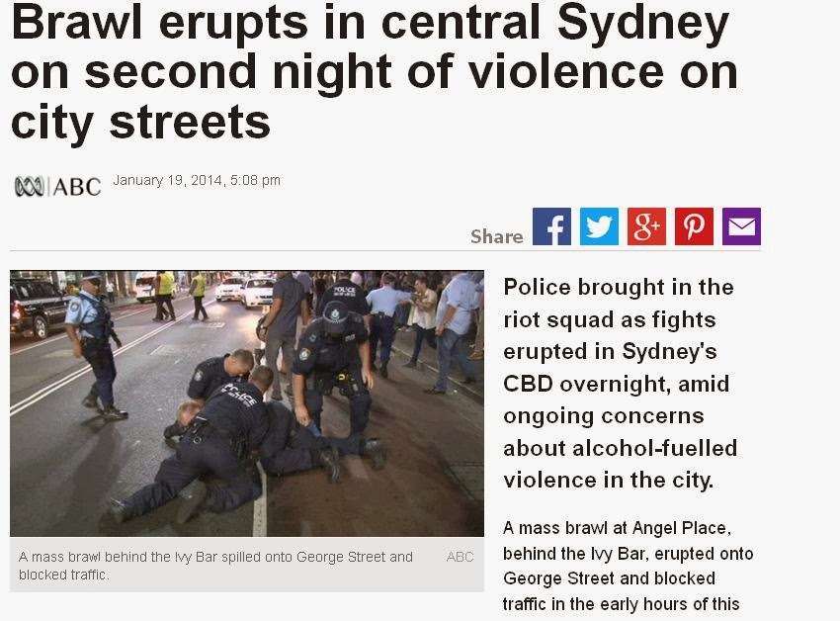
Task: Click the bold intro paragraph about riot squad
Action: (621, 384)
